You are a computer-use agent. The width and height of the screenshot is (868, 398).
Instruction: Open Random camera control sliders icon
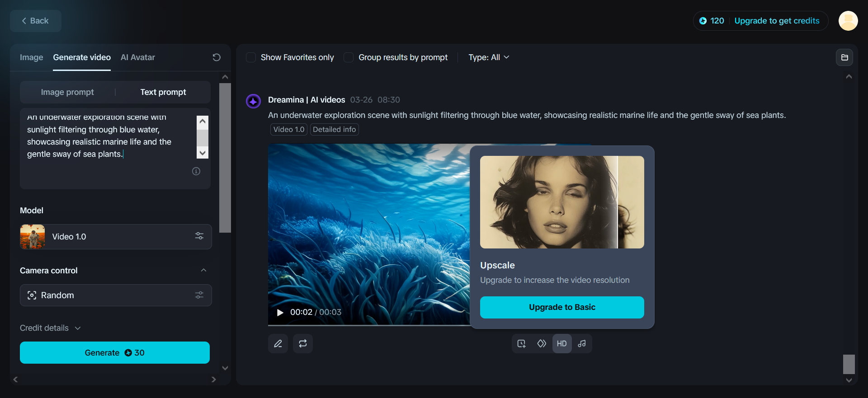click(x=199, y=295)
